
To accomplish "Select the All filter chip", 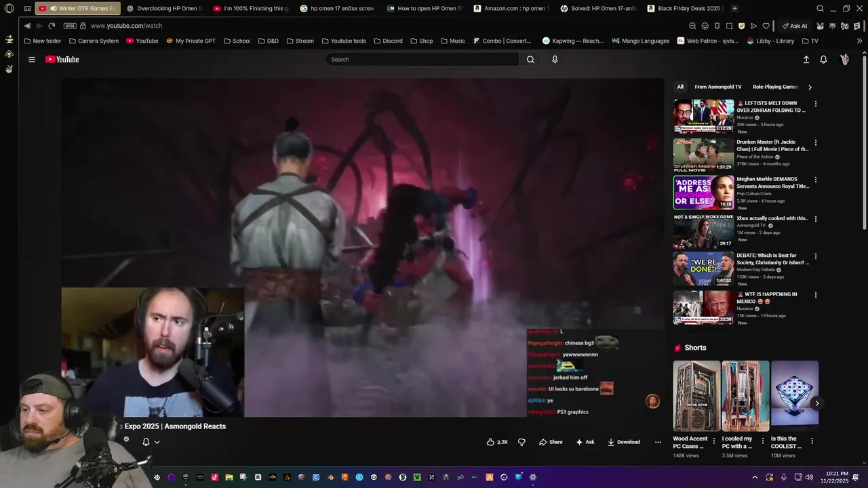I will coord(680,87).
